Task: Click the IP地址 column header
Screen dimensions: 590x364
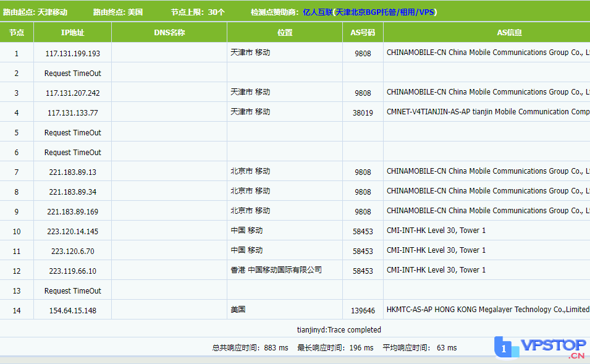Action: click(73, 33)
